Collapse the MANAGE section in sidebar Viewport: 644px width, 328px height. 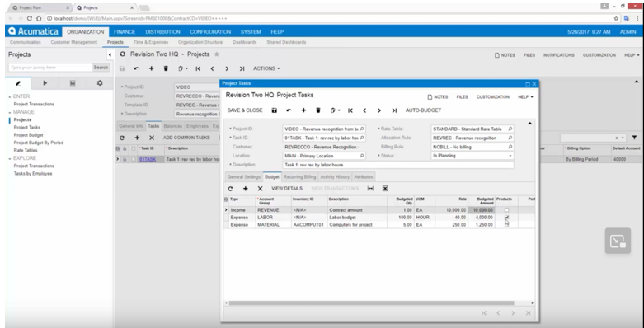click(9, 112)
